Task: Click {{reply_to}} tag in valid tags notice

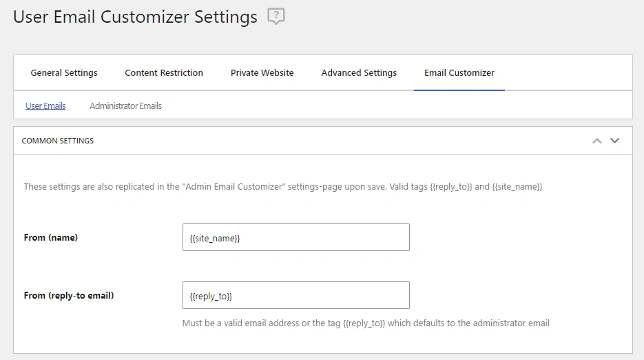Action: (x=451, y=187)
